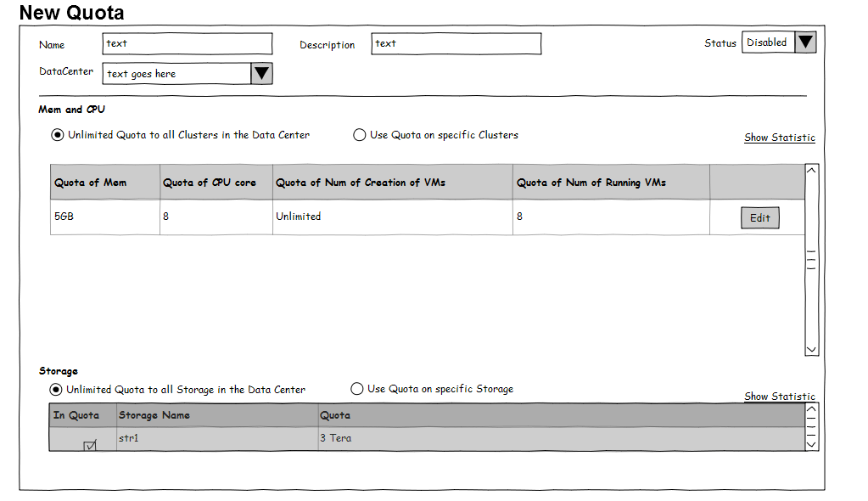Open the Status dropdown arrow
This screenshot has height=501, width=868.
point(805,42)
